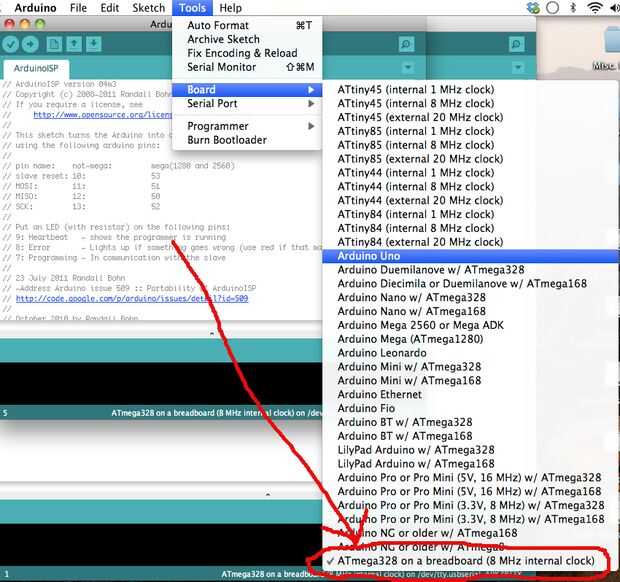This screenshot has width=620, height=582.
Task: Open the File menu
Action: pyautogui.click(x=78, y=8)
